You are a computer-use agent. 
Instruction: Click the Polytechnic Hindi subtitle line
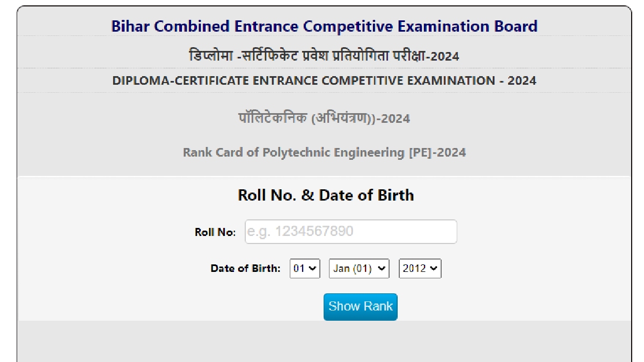[x=322, y=118]
